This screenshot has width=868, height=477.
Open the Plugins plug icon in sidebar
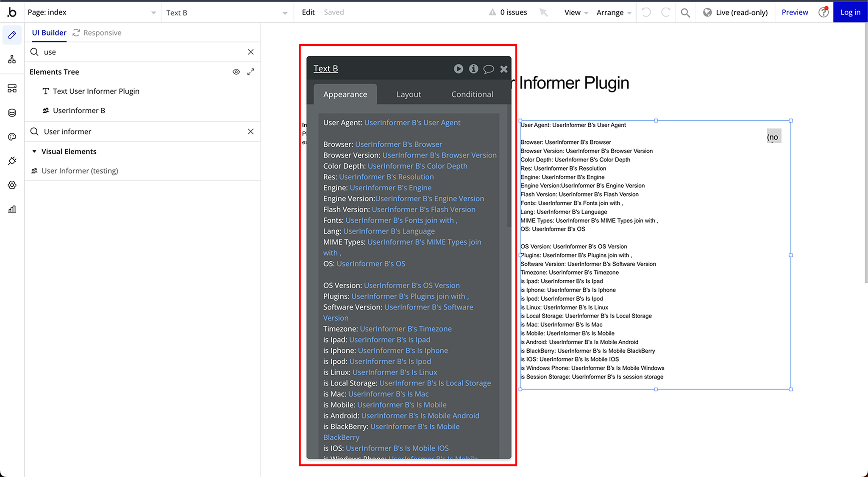pos(12,161)
